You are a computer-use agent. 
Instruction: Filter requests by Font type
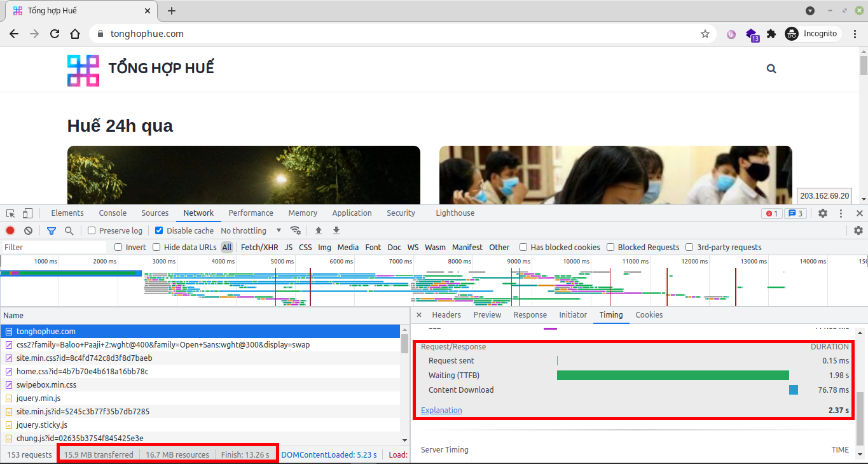coord(373,247)
